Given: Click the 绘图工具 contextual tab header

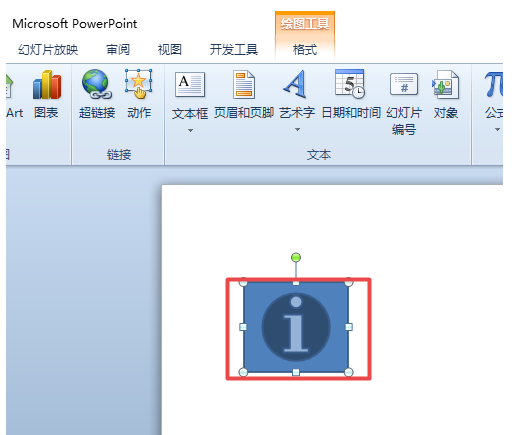Looking at the screenshot, I should (305, 24).
